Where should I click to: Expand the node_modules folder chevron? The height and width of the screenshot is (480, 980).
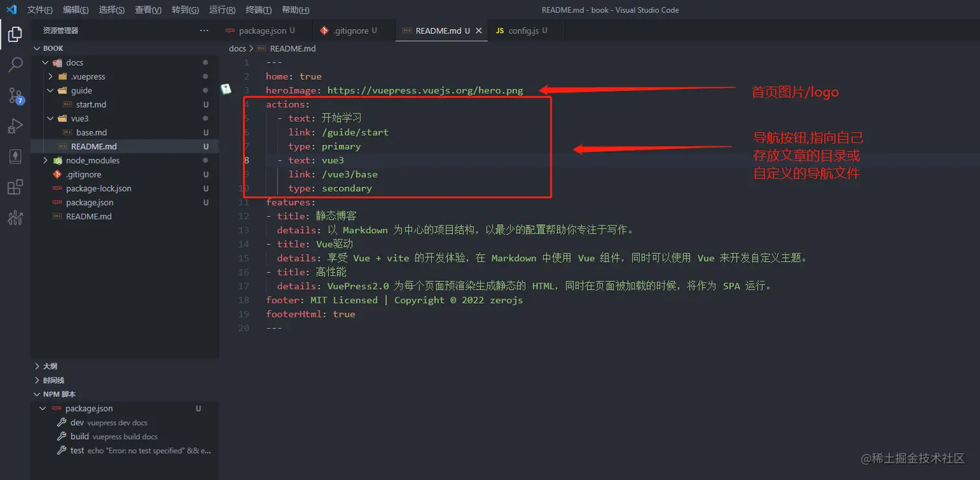(45, 161)
